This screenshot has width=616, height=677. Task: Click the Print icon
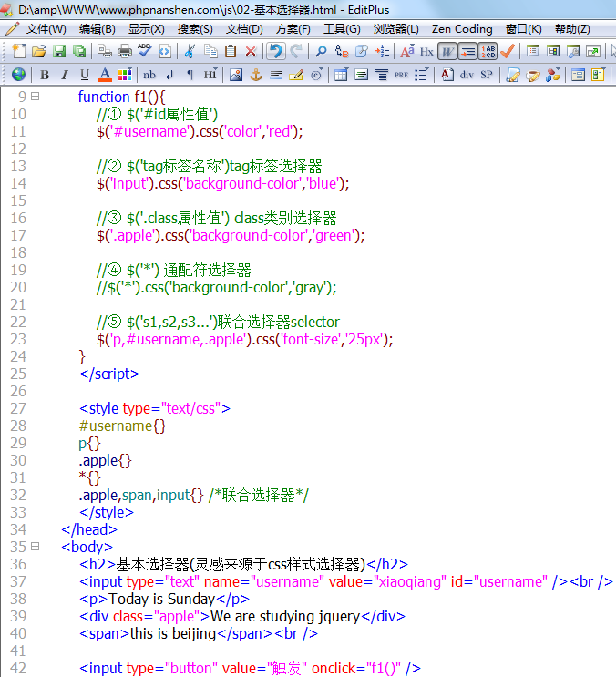coord(125,51)
